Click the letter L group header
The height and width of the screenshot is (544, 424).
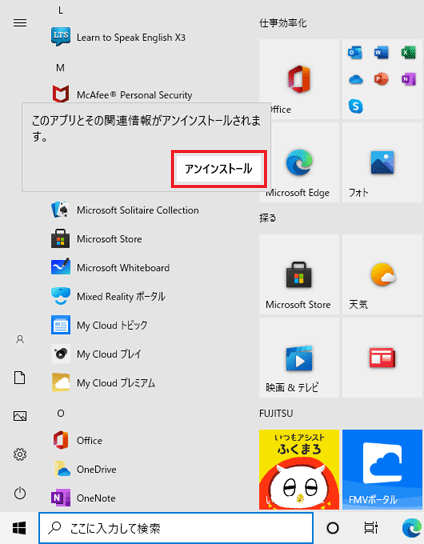click(x=61, y=10)
